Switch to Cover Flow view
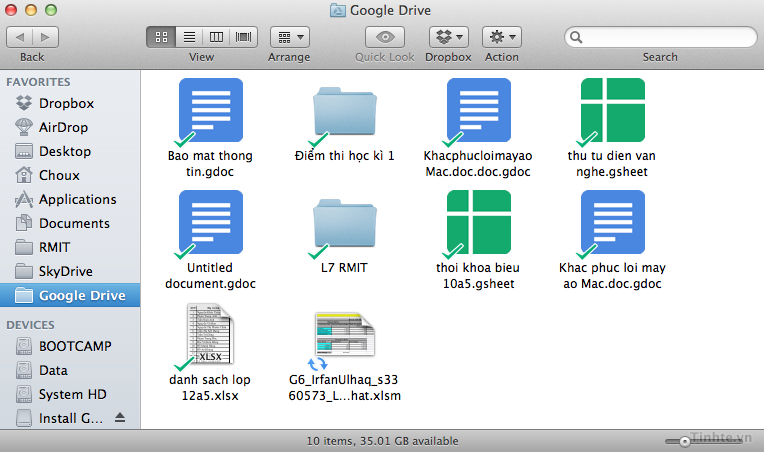This screenshot has height=452, width=764. 244,37
